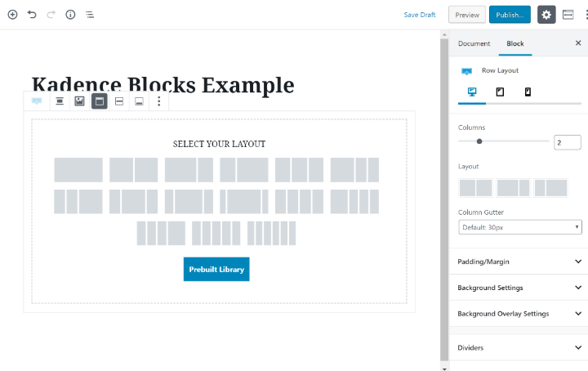This screenshot has height=371, width=588.
Task: Open the content structure info icon
Action: [70, 15]
